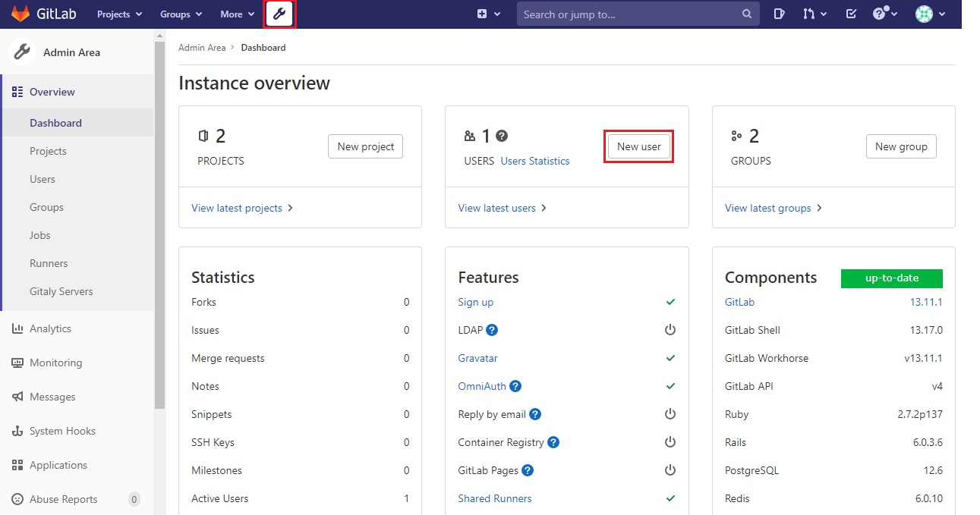Click the Analytics chart icon in sidebar
The image size is (980, 515).
(x=17, y=328)
